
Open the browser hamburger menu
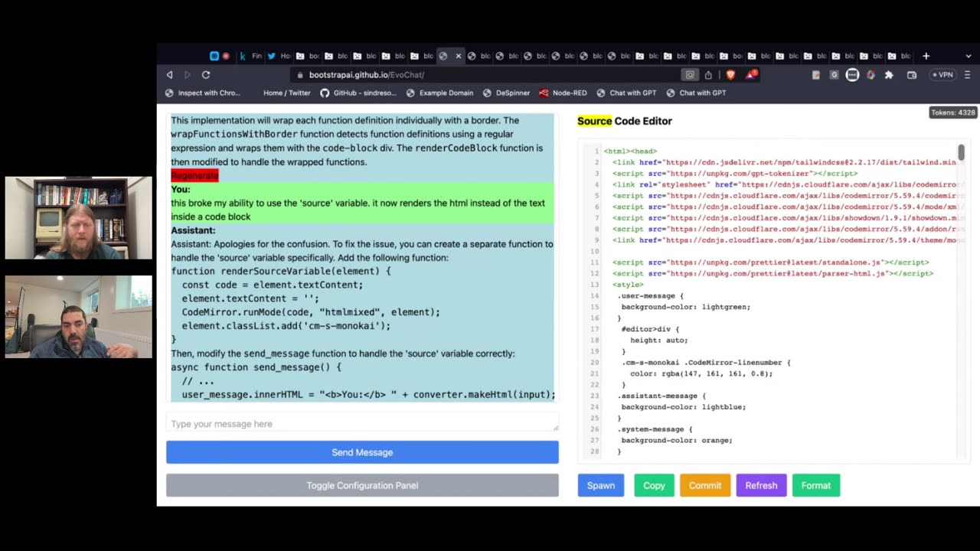(x=968, y=75)
